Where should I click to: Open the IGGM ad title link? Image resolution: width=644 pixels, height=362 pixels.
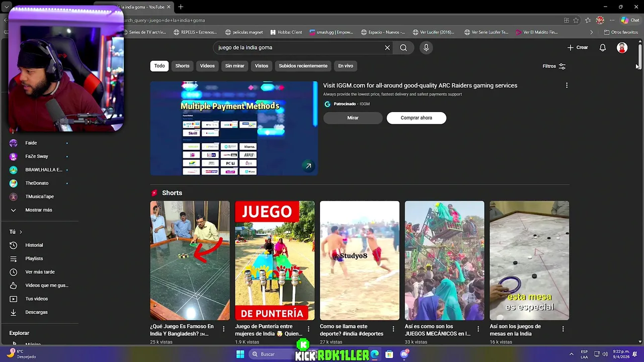[420, 85]
